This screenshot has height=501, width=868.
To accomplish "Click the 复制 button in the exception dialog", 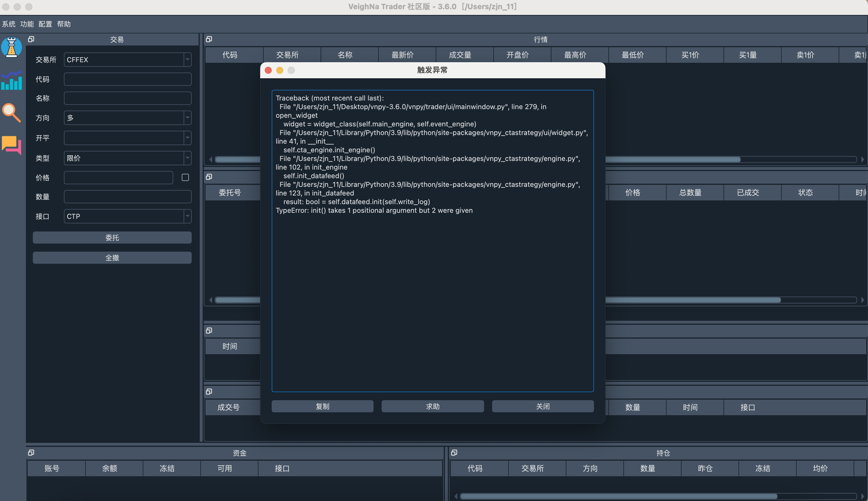I will click(x=322, y=406).
